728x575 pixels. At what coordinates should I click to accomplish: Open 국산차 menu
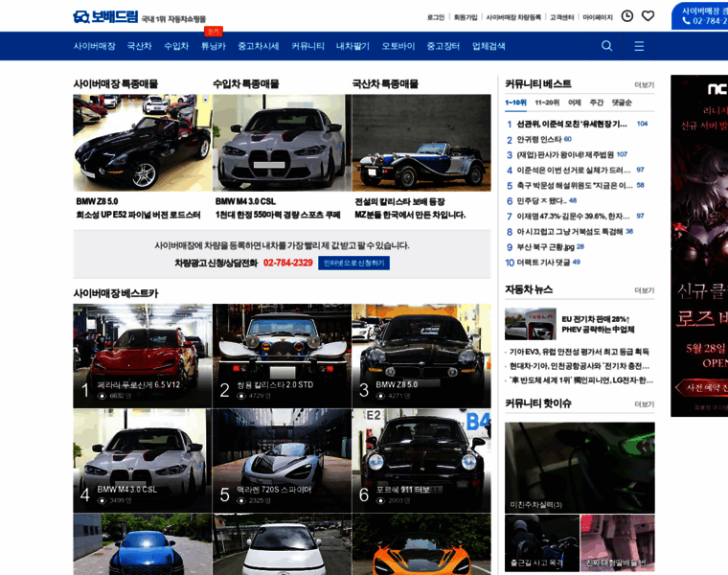coord(139,46)
